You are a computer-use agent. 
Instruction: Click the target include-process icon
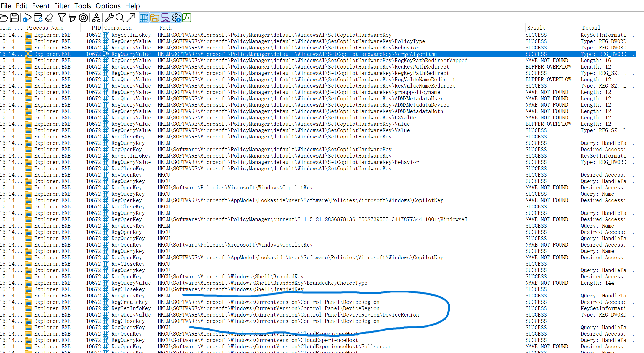(x=83, y=18)
